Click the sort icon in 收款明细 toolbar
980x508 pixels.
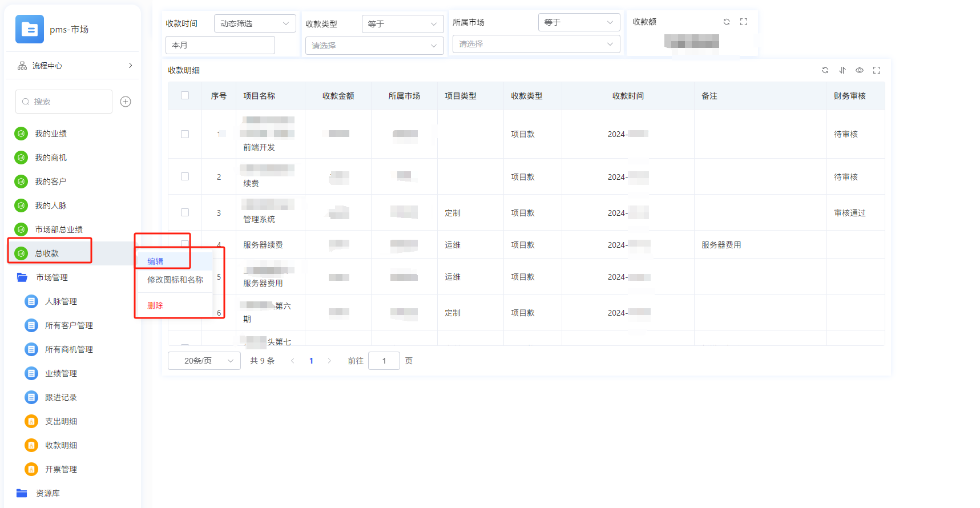(842, 70)
